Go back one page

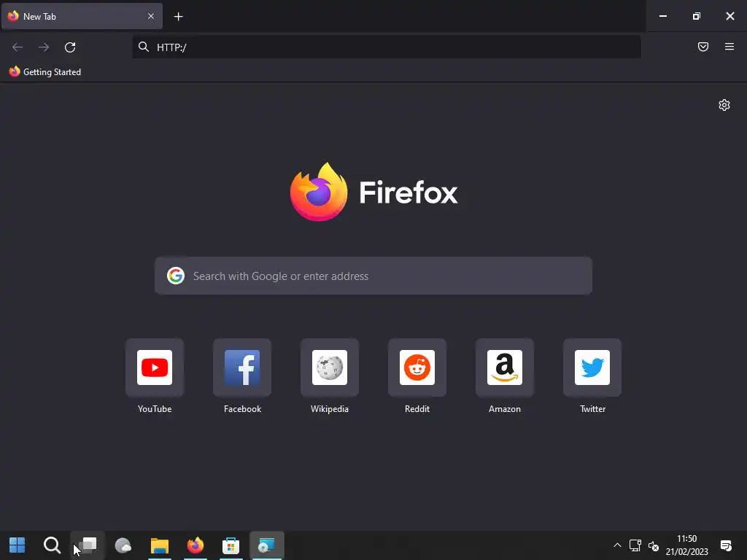18,47
